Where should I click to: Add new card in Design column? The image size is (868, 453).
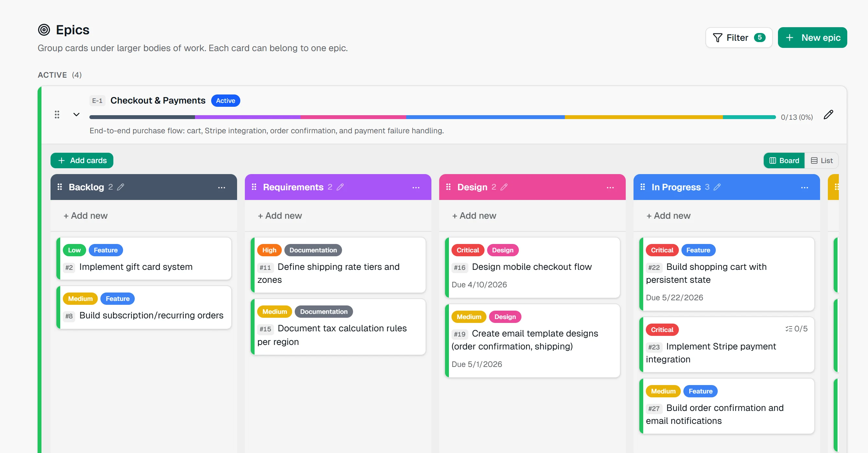474,216
